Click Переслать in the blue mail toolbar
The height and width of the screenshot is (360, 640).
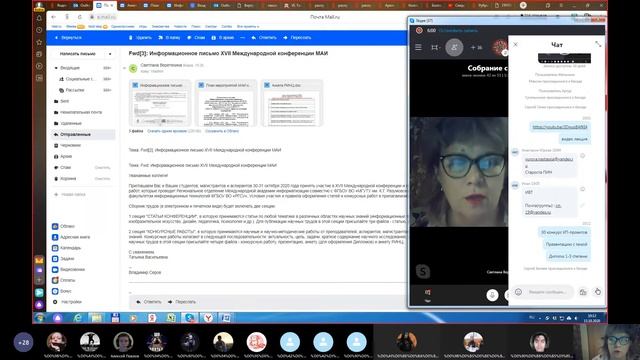297,38
